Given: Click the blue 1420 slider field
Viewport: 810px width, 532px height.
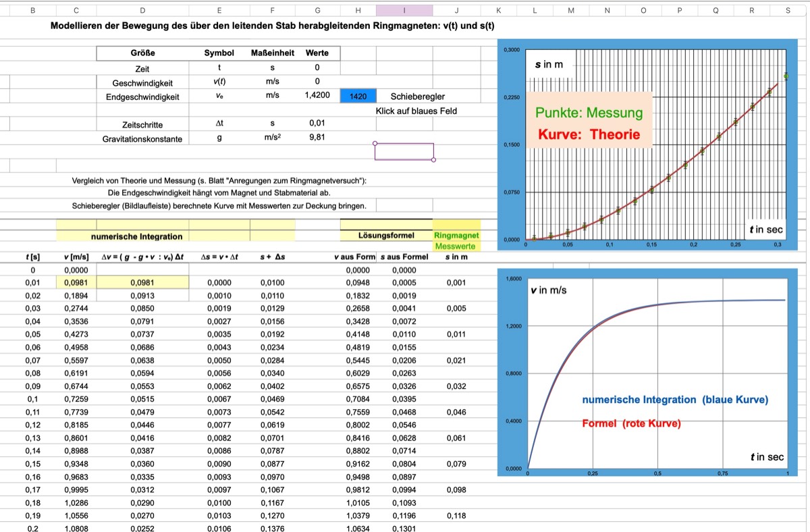Looking at the screenshot, I should 358,96.
